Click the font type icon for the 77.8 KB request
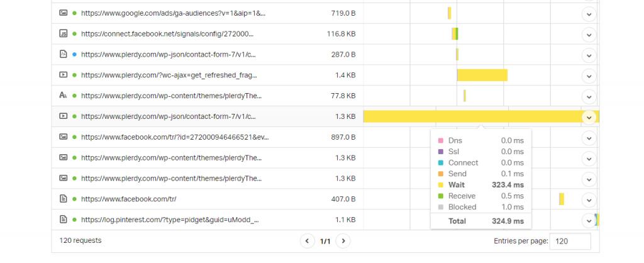The width and height of the screenshot is (644, 263). tap(63, 96)
